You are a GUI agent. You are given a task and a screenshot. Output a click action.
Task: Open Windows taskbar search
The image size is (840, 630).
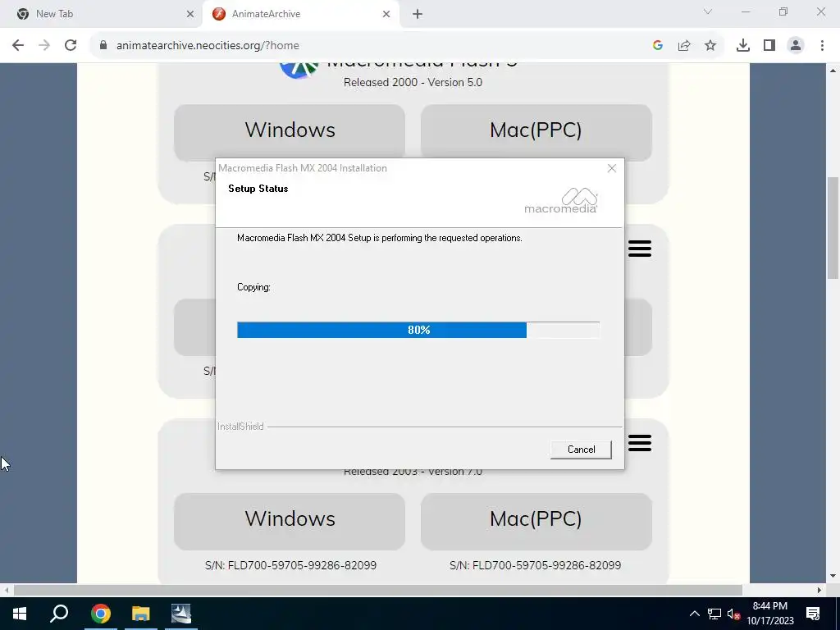coord(59,614)
